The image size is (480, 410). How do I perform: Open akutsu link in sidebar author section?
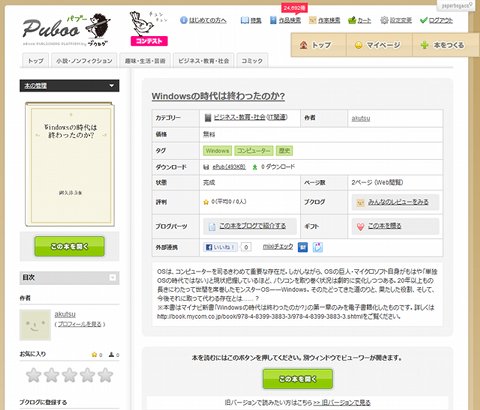coord(65,314)
